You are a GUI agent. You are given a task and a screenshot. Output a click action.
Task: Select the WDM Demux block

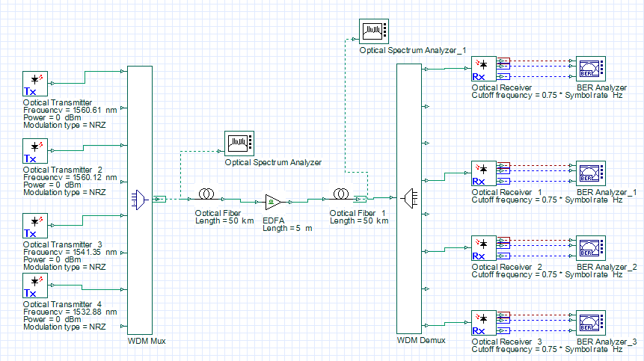tap(408, 199)
